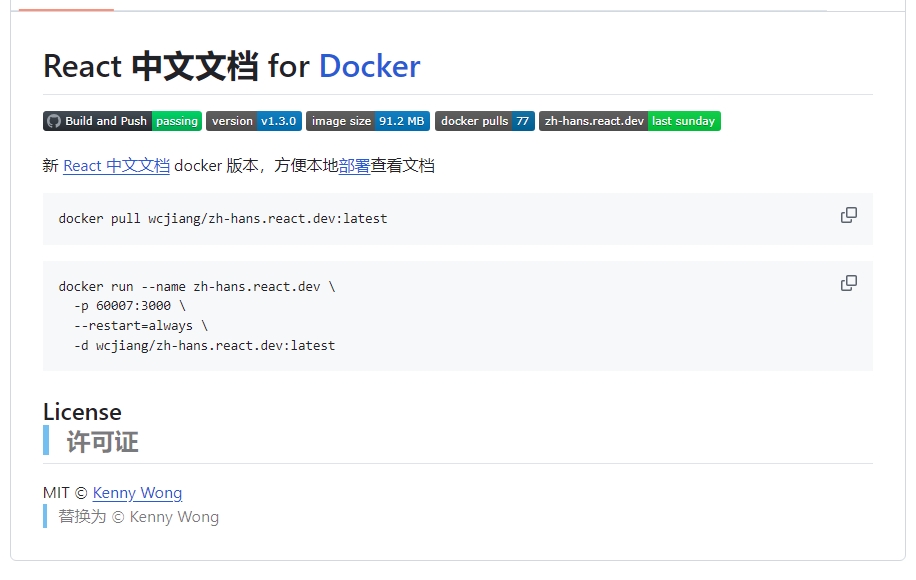Screen dimensions: 916x580
Task: Open the React 中文文档 link
Action: click(116, 166)
